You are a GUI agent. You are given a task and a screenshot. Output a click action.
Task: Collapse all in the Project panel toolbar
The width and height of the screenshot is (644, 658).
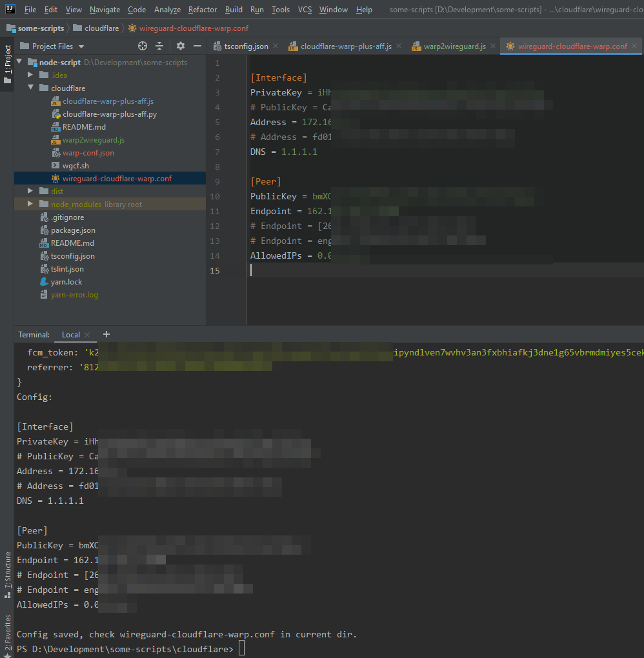click(x=160, y=46)
